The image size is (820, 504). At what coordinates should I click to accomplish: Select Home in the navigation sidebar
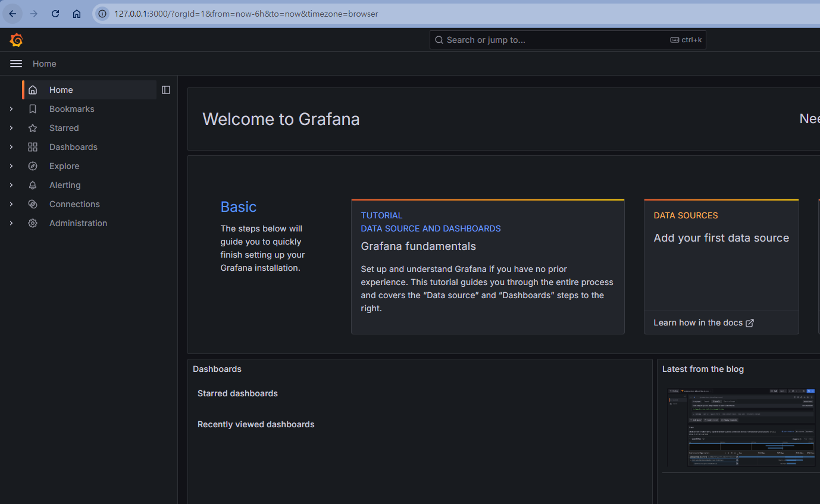tap(61, 89)
